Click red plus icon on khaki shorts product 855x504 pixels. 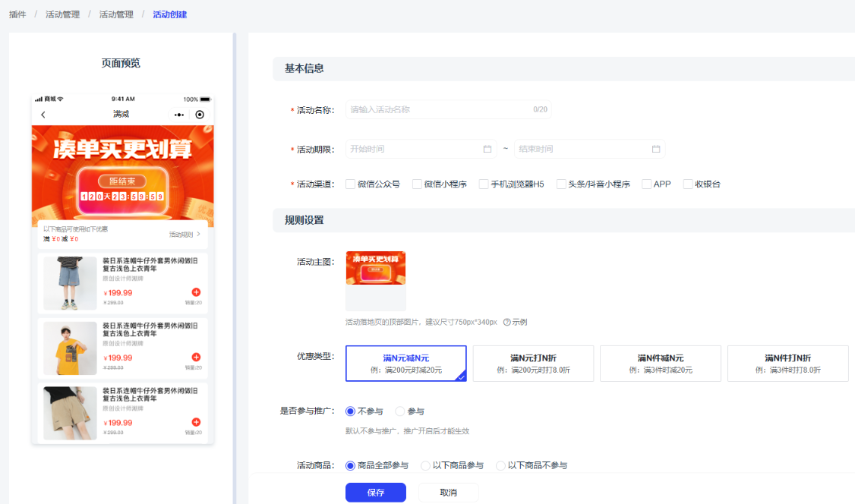(x=196, y=422)
